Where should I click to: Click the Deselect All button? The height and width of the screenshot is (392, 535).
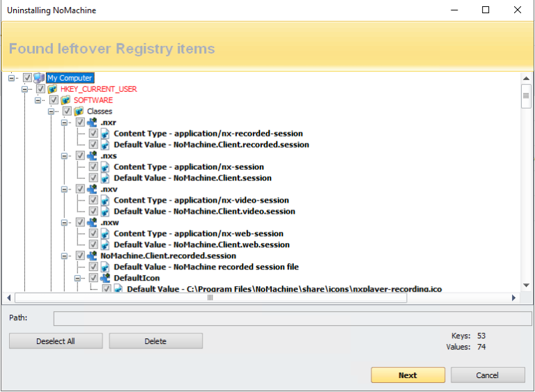click(x=56, y=341)
